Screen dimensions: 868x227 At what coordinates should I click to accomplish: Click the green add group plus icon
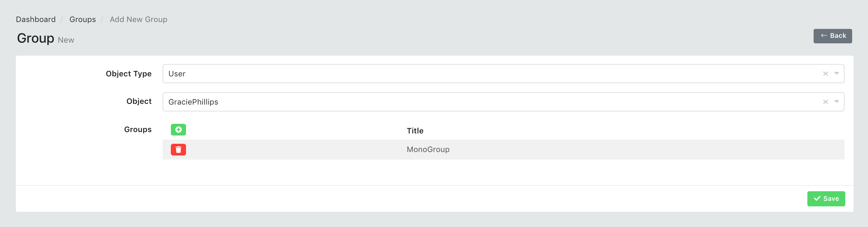[178, 130]
